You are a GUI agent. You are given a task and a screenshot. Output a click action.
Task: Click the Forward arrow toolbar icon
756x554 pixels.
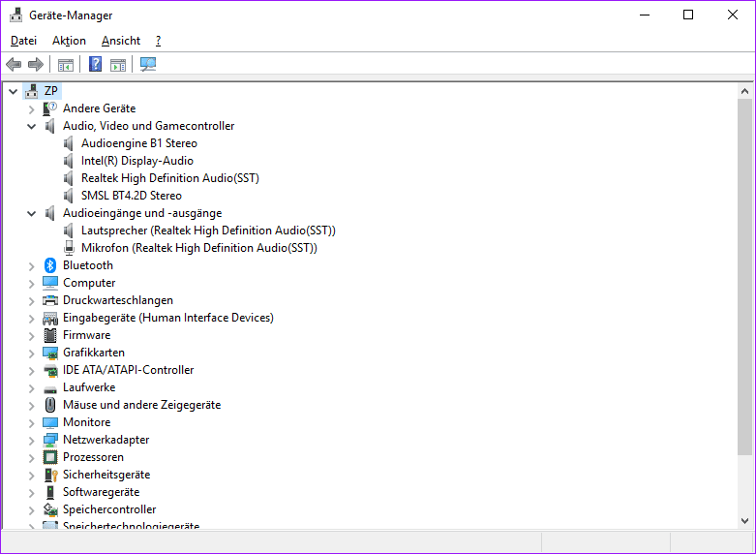tap(36, 64)
